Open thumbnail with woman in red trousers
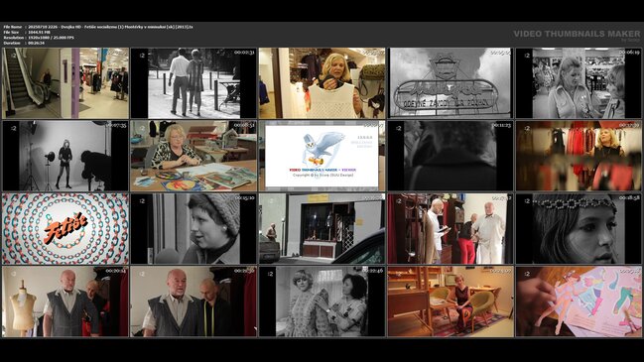This screenshot has width=644, height=362. coord(451,229)
